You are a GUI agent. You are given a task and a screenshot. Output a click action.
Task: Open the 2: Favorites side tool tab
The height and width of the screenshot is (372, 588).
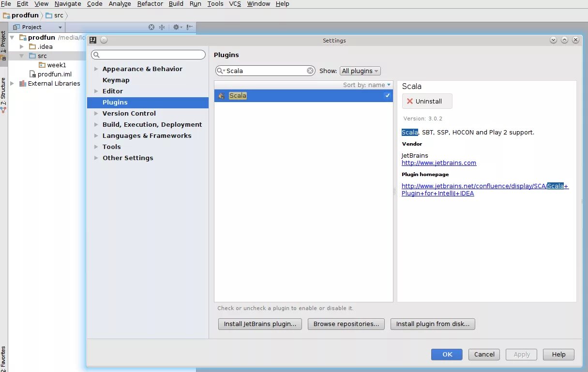pyautogui.click(x=3, y=358)
